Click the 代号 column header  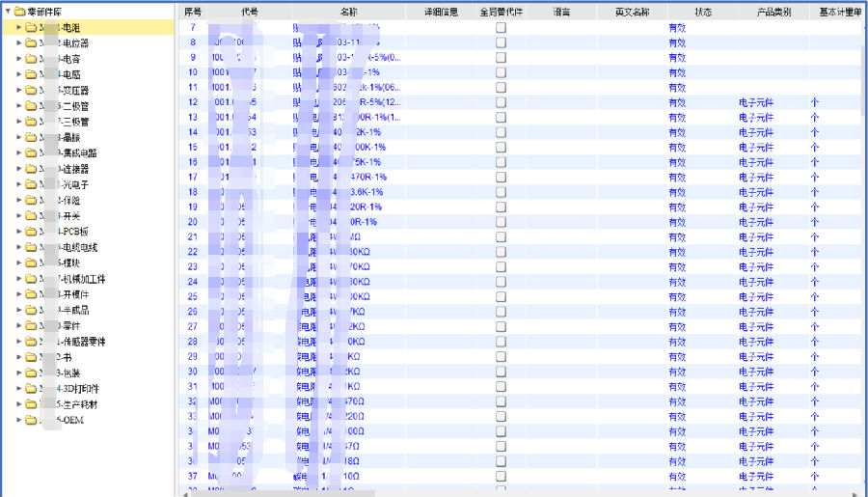pyautogui.click(x=250, y=12)
